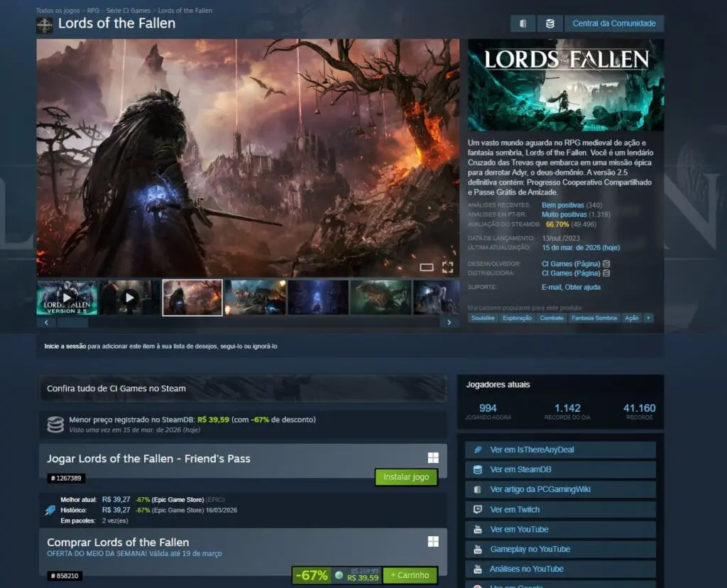Open PCGamingWiki button in page header
This screenshot has width=727, height=588.
click(x=523, y=23)
